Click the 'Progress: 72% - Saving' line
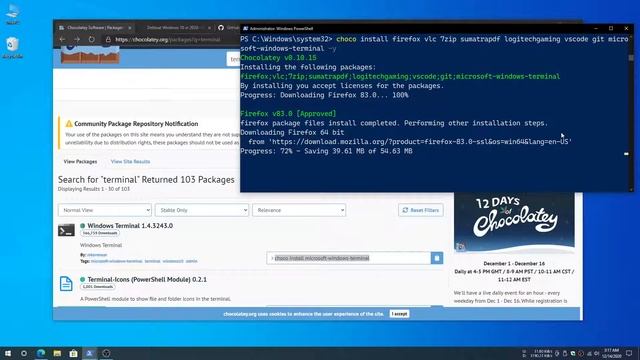 pos(326,151)
